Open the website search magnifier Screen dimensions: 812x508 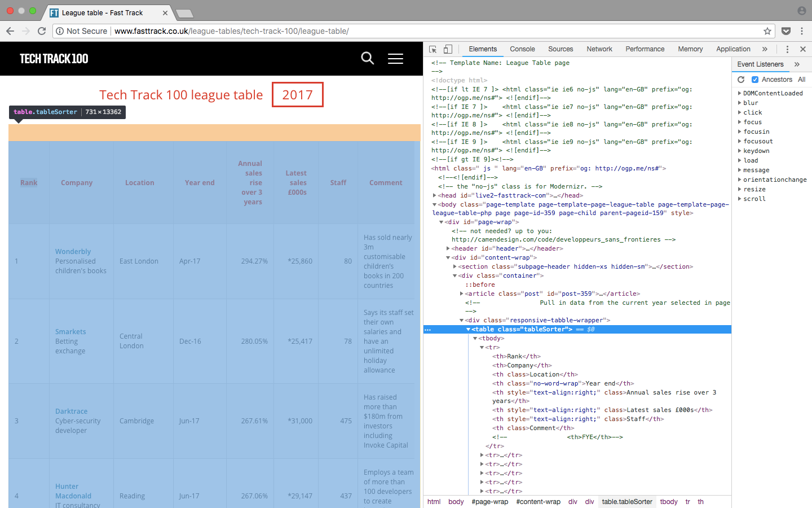pyautogui.click(x=368, y=58)
